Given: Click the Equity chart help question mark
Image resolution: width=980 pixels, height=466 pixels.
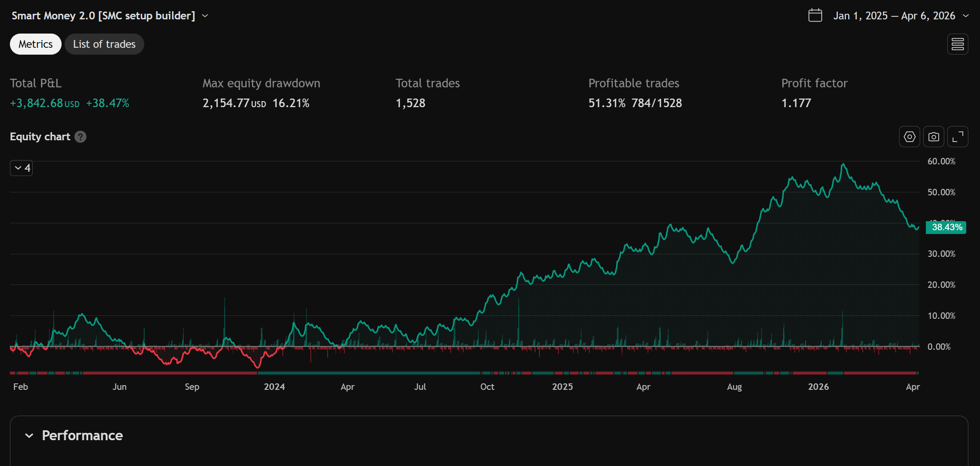Looking at the screenshot, I should click(81, 137).
